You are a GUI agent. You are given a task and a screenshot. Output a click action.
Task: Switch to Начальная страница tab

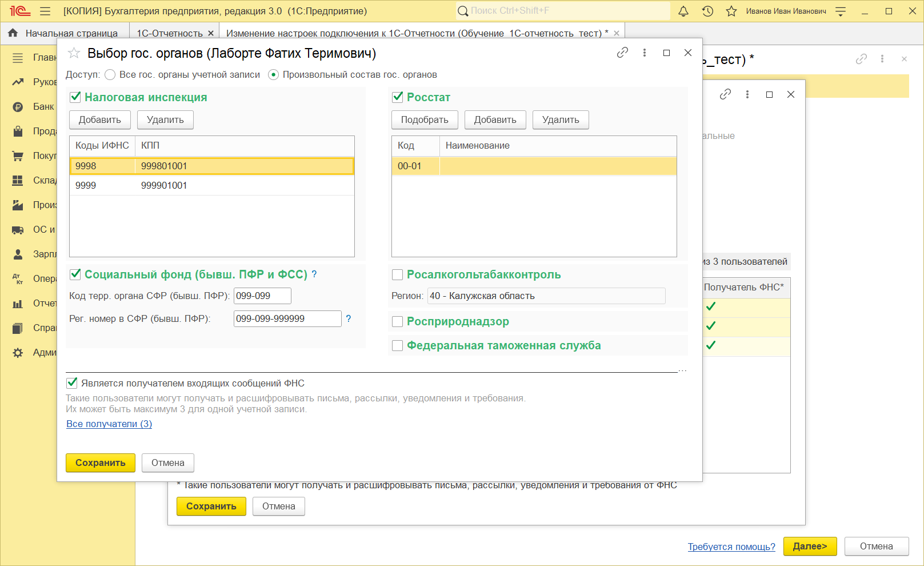click(x=71, y=33)
